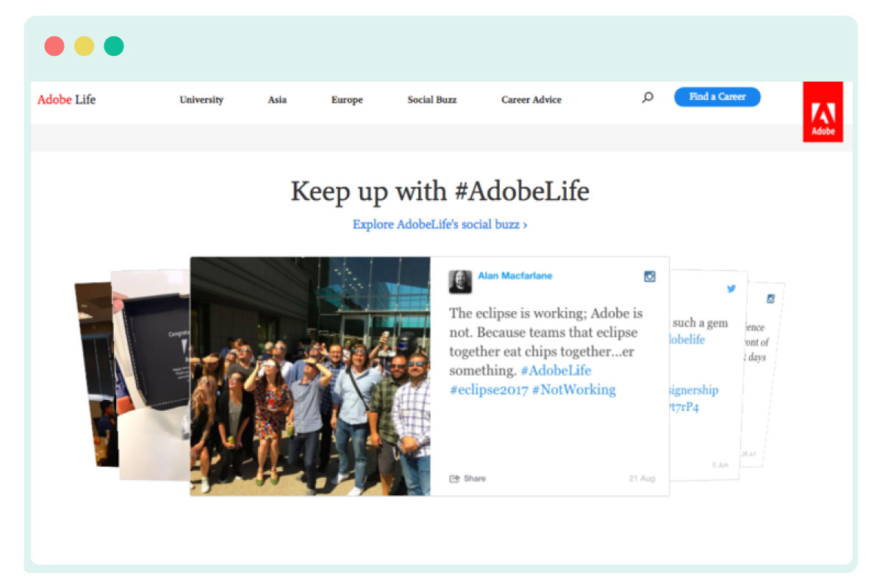
Task: Click Alan Macfarlane's profile avatar
Action: pyautogui.click(x=460, y=282)
